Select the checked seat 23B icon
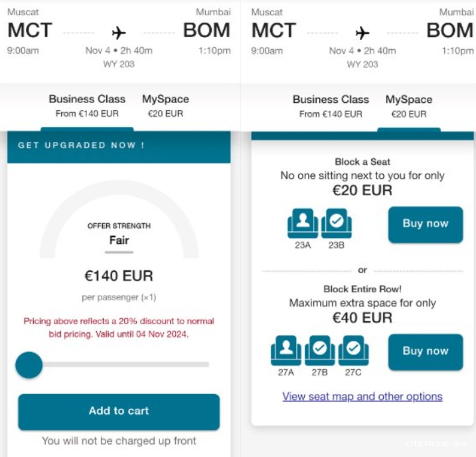476x457 pixels. pos(336,223)
